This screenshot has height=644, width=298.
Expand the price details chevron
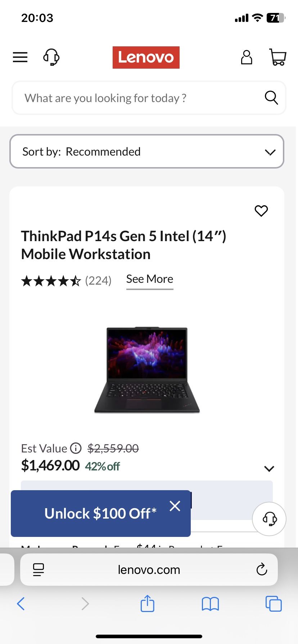pos(269,469)
